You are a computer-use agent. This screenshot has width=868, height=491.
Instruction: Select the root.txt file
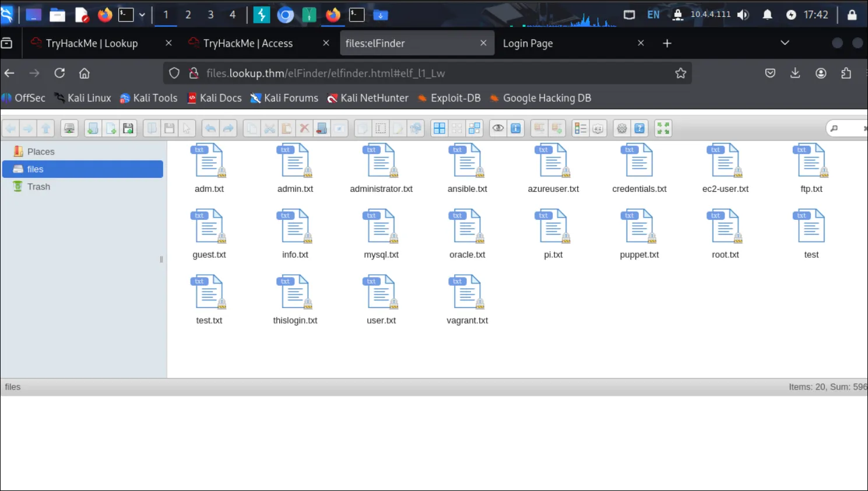(725, 234)
